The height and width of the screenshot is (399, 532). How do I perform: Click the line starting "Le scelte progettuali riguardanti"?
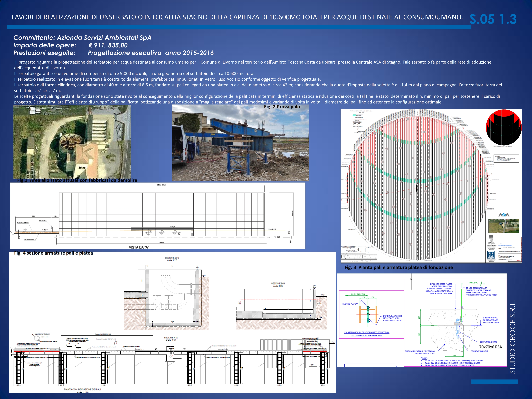[x=257, y=96]
